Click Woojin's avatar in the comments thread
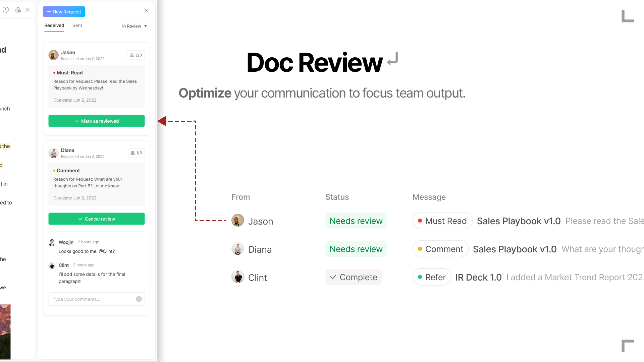 (52, 242)
